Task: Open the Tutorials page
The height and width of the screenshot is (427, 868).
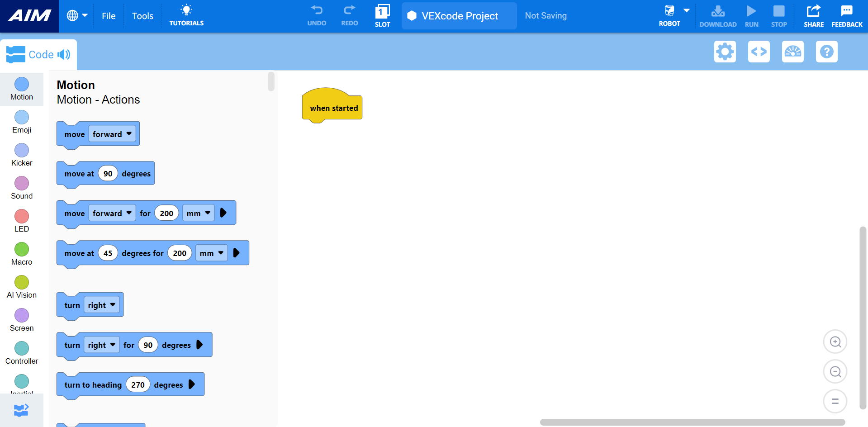Action: [x=186, y=15]
